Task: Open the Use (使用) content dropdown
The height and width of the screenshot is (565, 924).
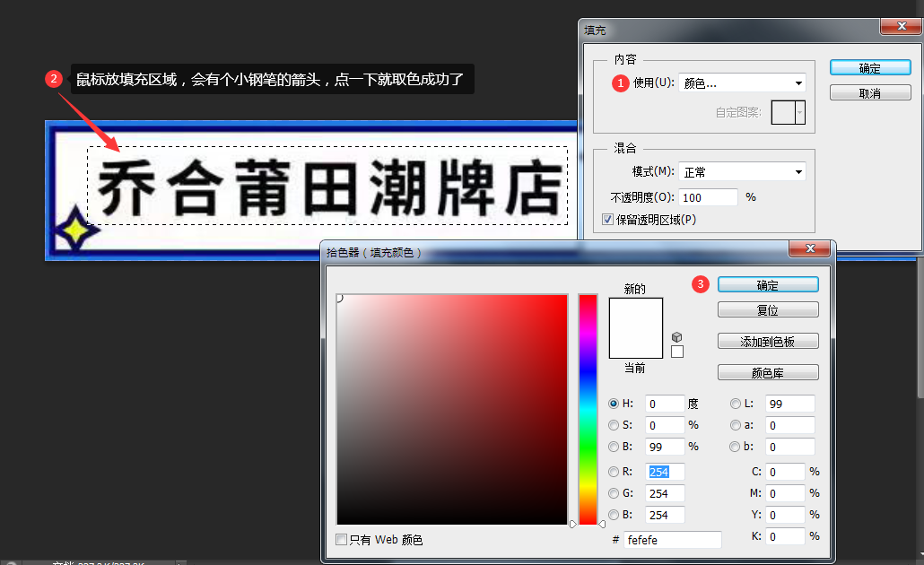Action: coord(742,83)
